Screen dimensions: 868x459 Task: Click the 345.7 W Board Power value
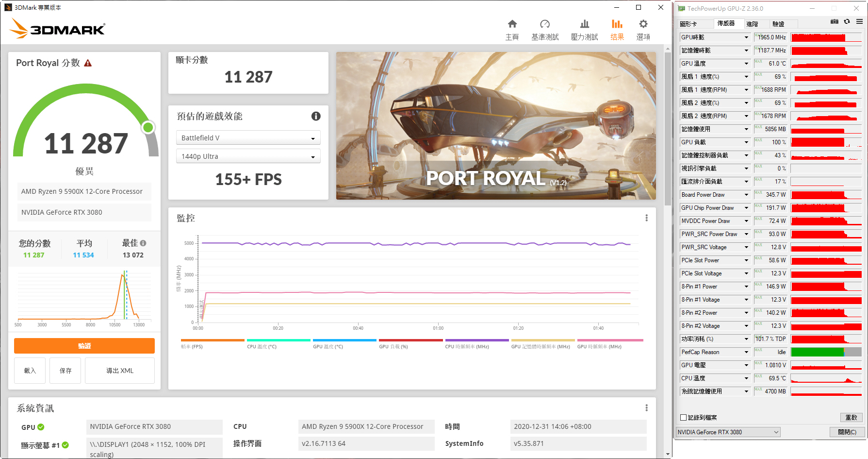click(770, 195)
